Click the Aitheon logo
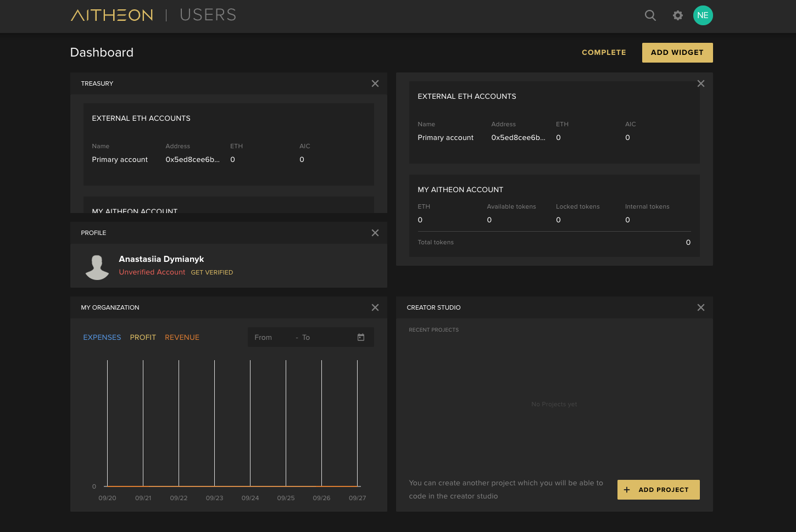Screen dimensions: 796x532 click(112, 15)
